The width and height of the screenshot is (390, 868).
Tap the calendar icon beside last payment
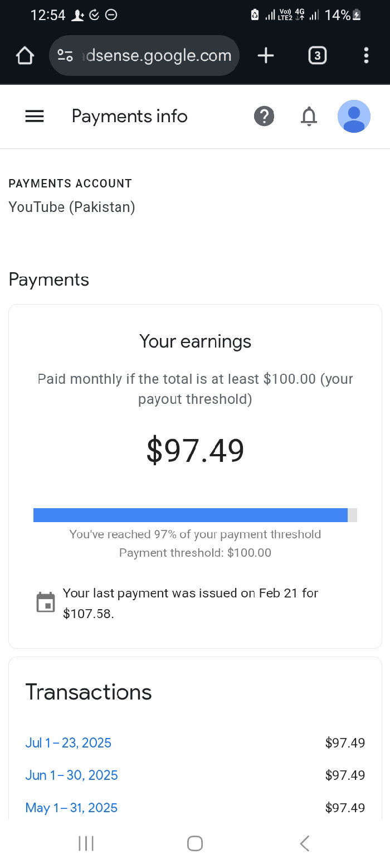[x=46, y=602]
